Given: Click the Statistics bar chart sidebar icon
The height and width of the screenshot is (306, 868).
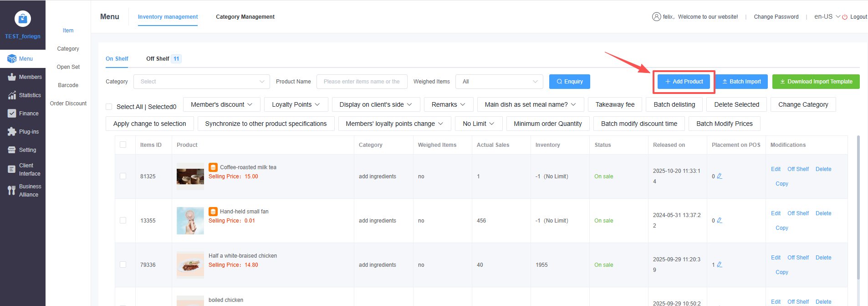Looking at the screenshot, I should [12, 95].
